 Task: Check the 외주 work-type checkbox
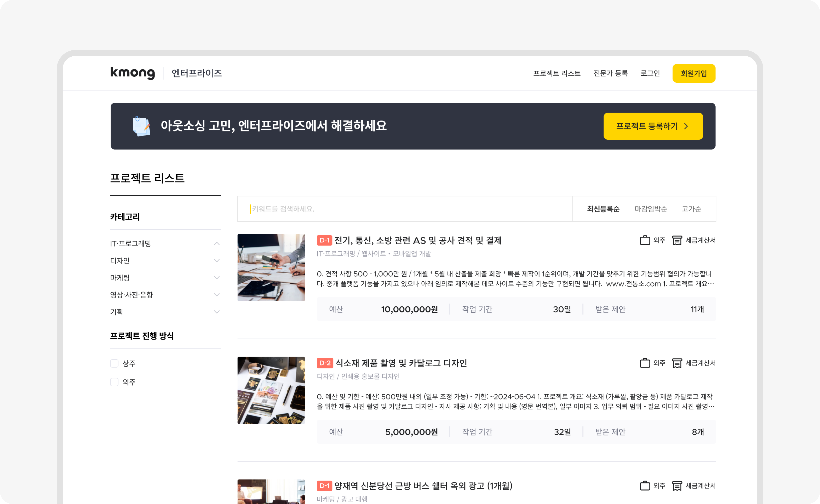point(114,382)
